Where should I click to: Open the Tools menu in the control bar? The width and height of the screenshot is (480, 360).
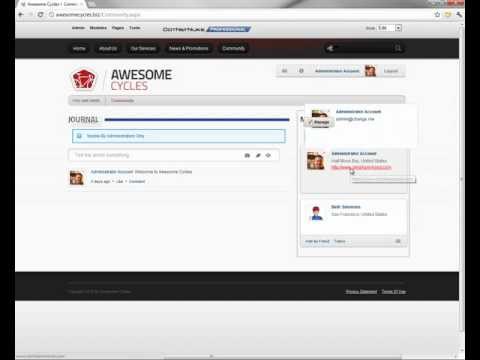click(135, 28)
